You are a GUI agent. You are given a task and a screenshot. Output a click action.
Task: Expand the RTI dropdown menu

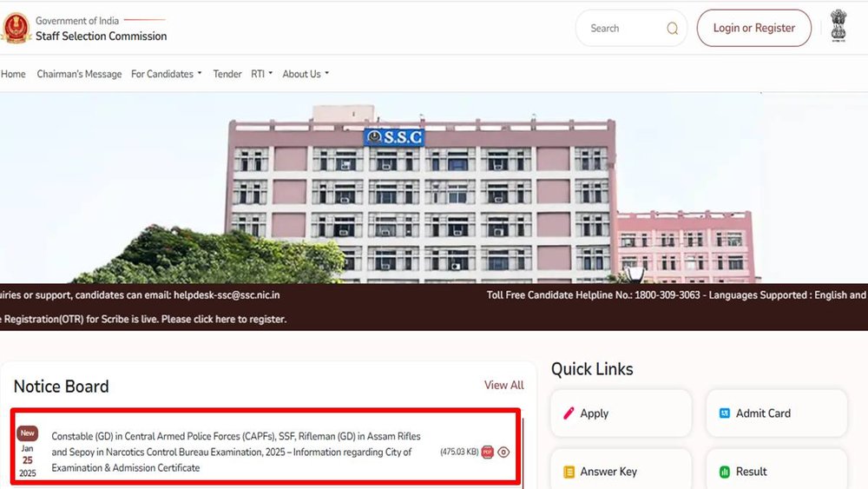261,74
